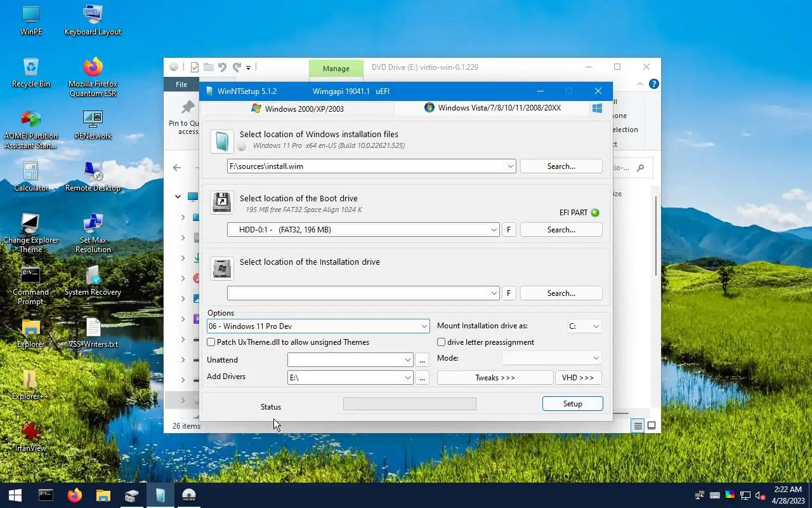The width and height of the screenshot is (812, 508).
Task: Open the Installation drive dropdown
Action: (494, 293)
